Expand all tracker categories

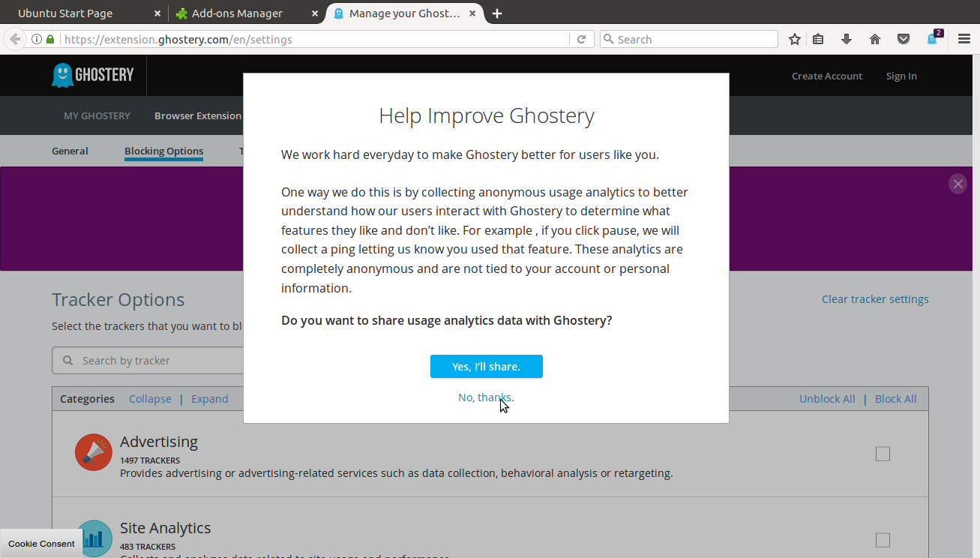209,398
